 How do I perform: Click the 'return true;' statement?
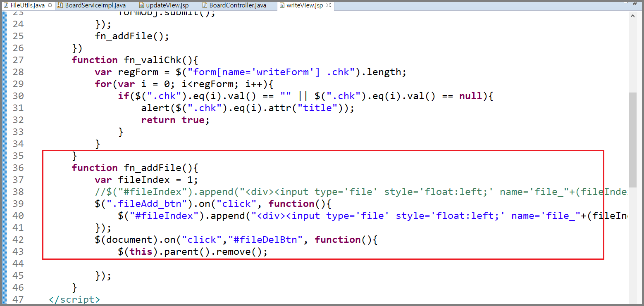(175, 120)
